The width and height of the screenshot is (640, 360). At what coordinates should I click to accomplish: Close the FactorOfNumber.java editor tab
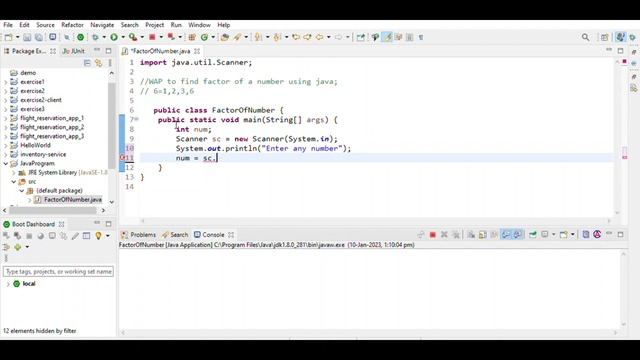pyautogui.click(x=197, y=51)
